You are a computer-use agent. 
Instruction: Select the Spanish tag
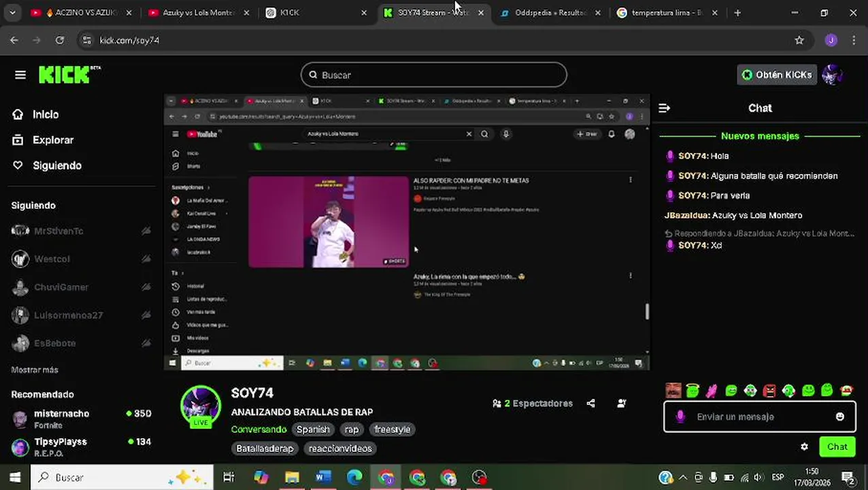(x=313, y=429)
